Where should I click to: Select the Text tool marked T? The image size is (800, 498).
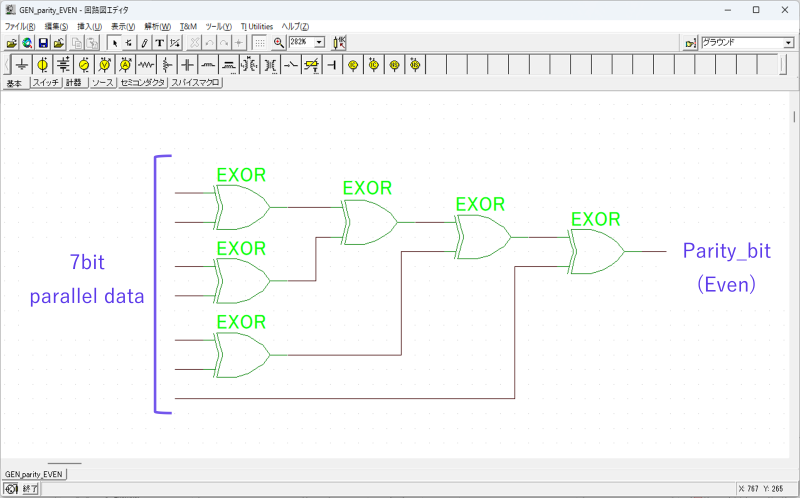160,43
